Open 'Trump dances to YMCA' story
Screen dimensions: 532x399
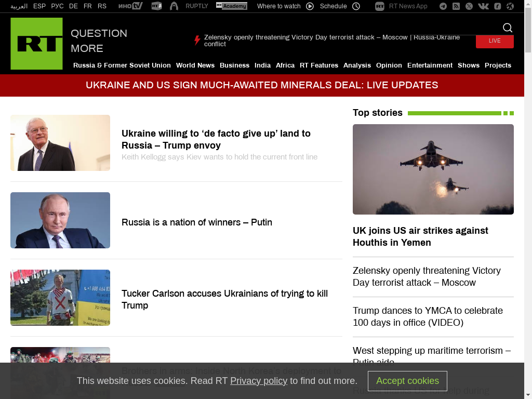point(428,316)
